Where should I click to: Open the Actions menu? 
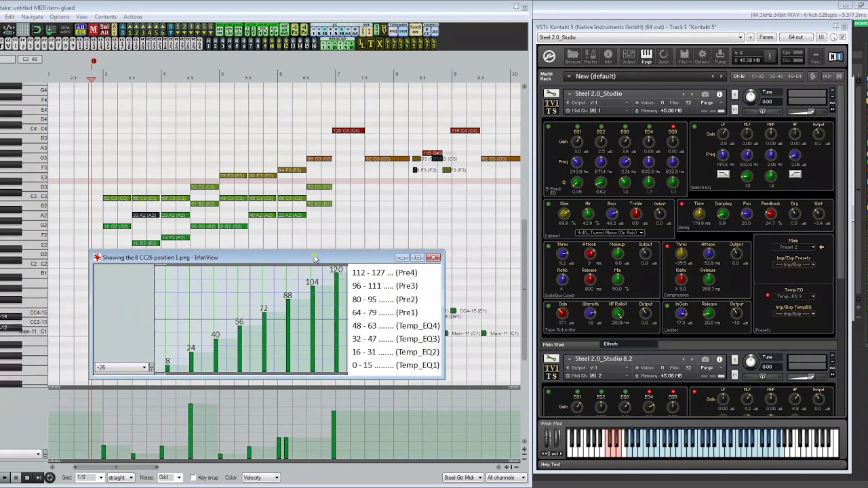133,17
